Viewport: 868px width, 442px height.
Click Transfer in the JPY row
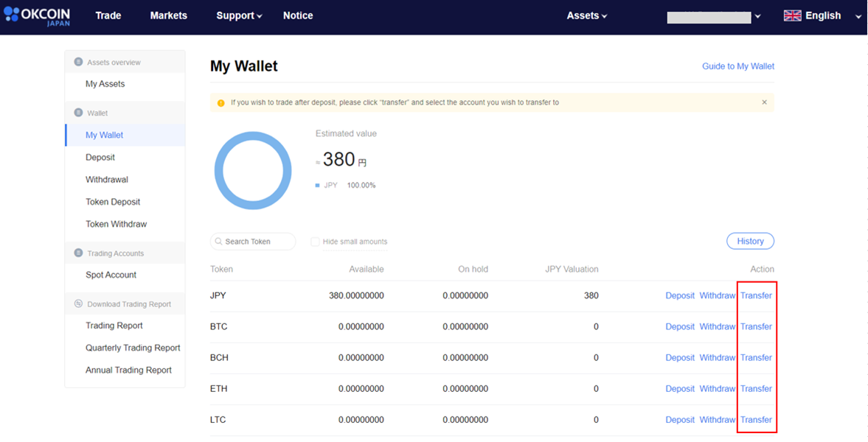point(756,295)
